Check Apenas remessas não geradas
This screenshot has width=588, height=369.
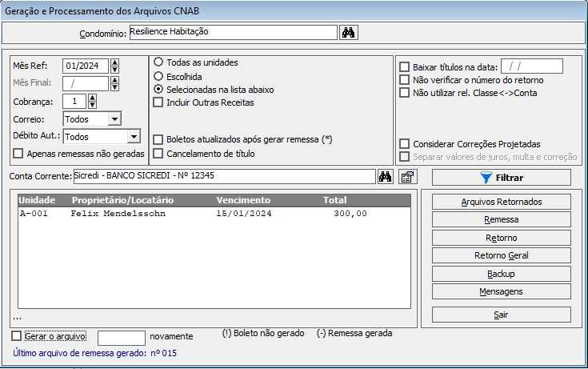pos(18,154)
